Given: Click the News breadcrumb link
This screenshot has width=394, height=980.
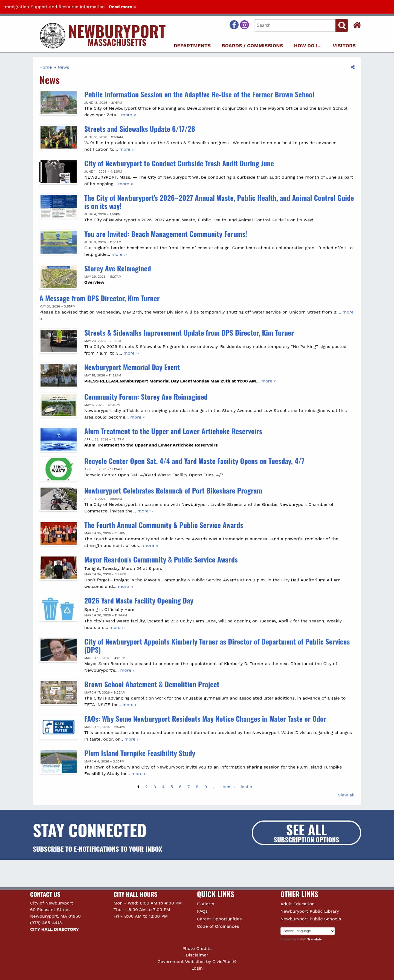Looking at the screenshot, I should (x=63, y=67).
